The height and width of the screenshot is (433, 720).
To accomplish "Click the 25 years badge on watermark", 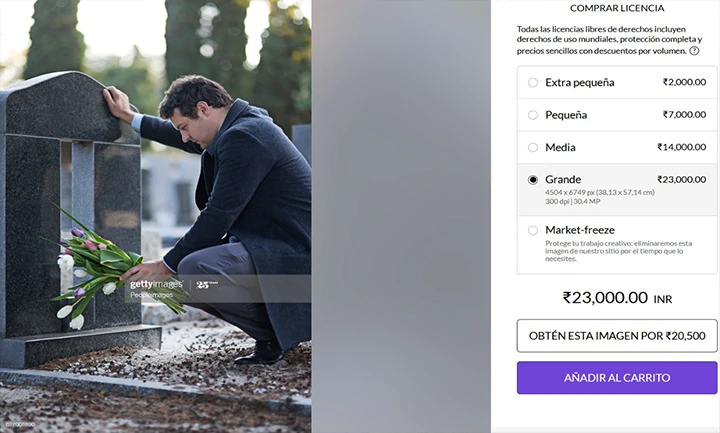I will point(207,285).
